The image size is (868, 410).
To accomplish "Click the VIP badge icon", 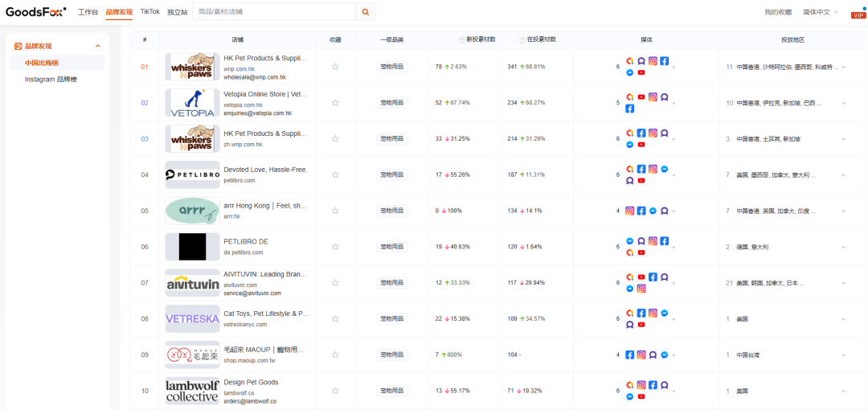I will (x=858, y=14).
